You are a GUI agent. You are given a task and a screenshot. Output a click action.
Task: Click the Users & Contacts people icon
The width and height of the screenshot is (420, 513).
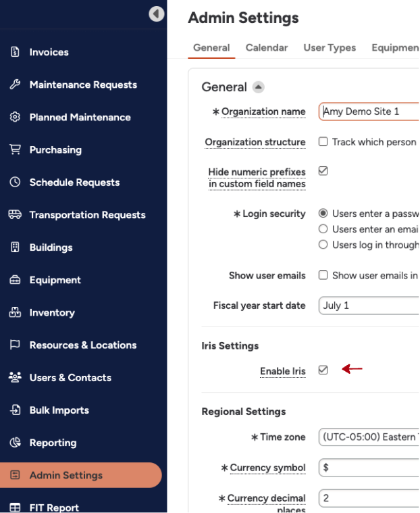point(15,377)
